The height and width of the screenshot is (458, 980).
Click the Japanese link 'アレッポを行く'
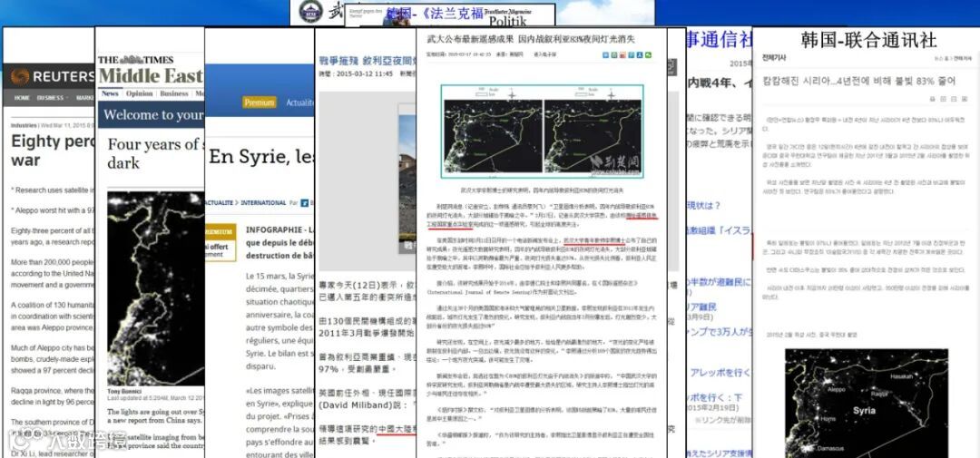[x=720, y=373]
